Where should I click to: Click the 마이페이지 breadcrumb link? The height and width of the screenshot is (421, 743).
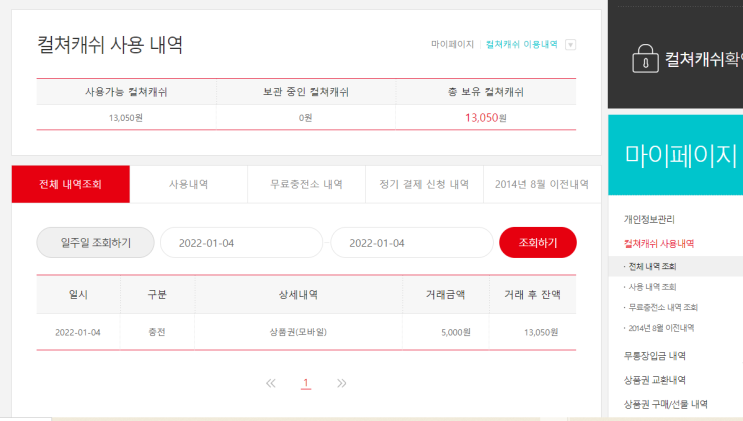[452, 45]
